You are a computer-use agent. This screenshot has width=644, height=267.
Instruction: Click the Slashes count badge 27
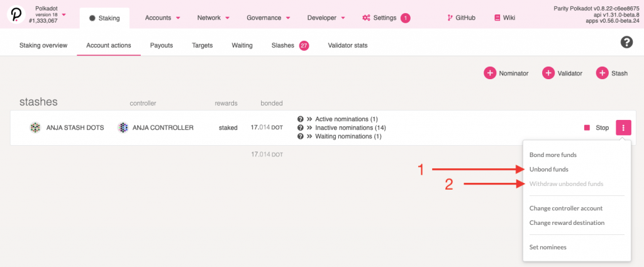[304, 45]
